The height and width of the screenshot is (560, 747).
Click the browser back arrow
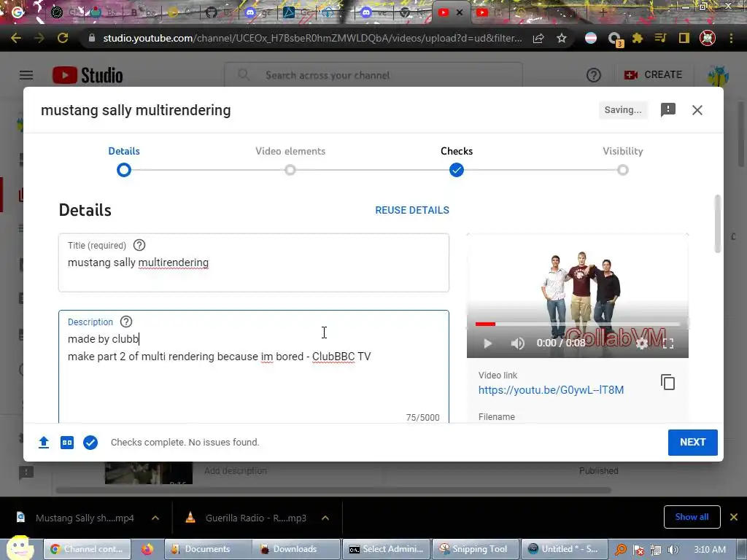16,38
